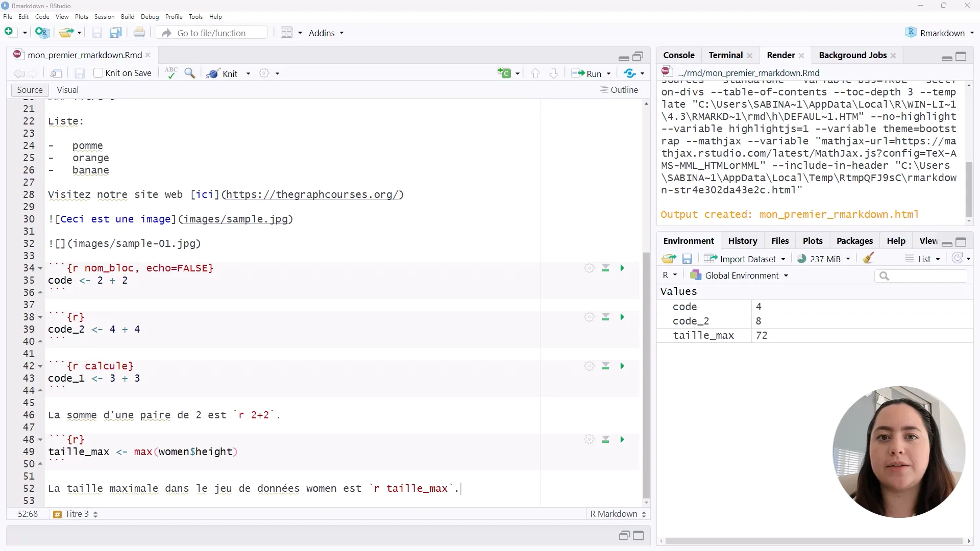The image size is (980, 551).
Task: Open the Session menu
Action: pos(104,17)
